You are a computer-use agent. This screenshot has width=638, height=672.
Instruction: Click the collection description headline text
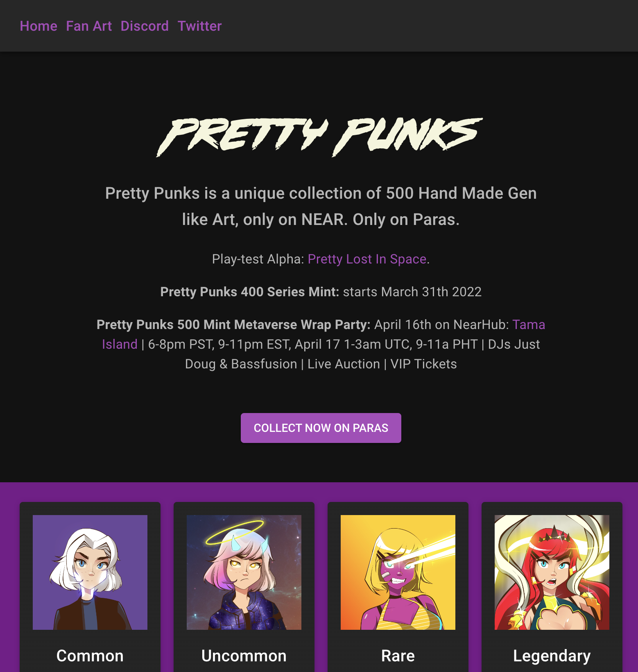(321, 206)
